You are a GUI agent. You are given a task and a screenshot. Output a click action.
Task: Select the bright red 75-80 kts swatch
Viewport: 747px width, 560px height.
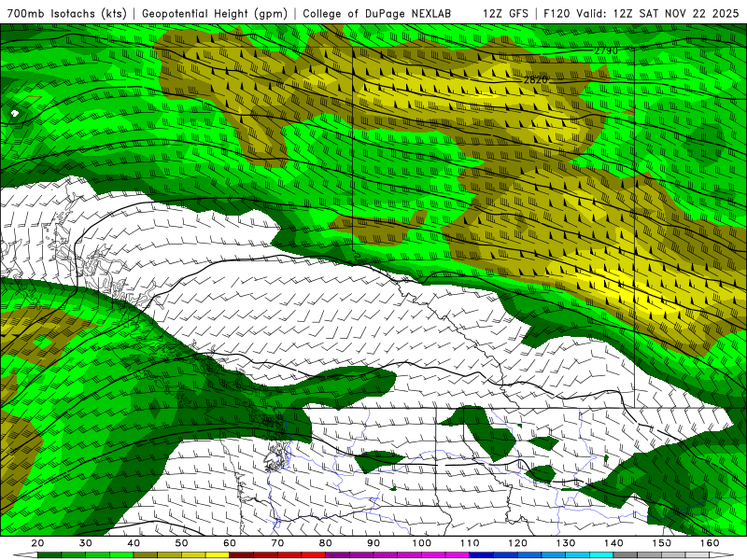(x=314, y=554)
